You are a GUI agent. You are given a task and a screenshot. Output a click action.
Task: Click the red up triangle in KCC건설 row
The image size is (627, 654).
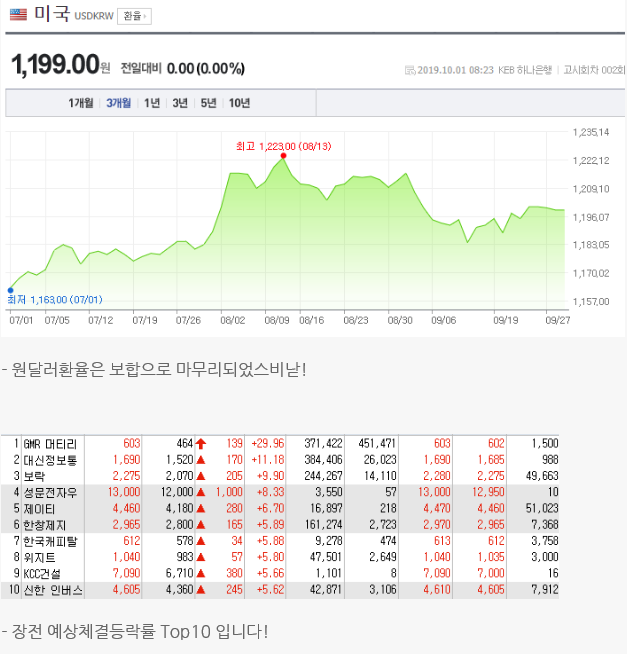(x=201, y=574)
